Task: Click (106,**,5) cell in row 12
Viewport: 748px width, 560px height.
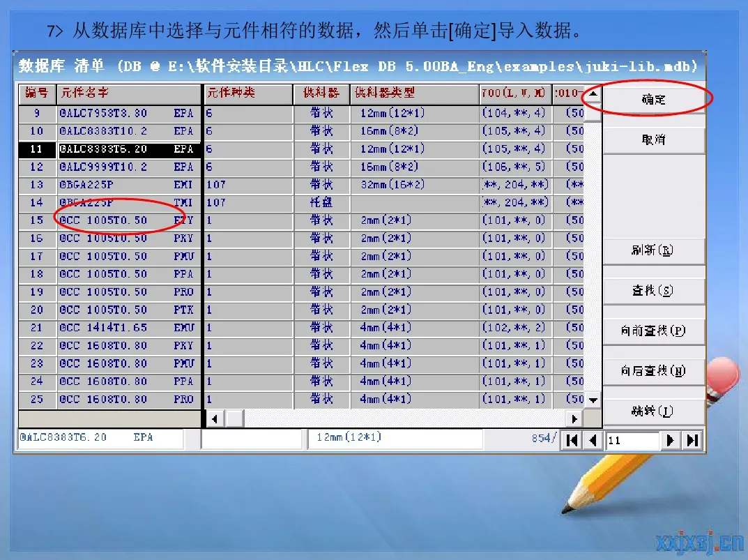Action: click(x=516, y=167)
